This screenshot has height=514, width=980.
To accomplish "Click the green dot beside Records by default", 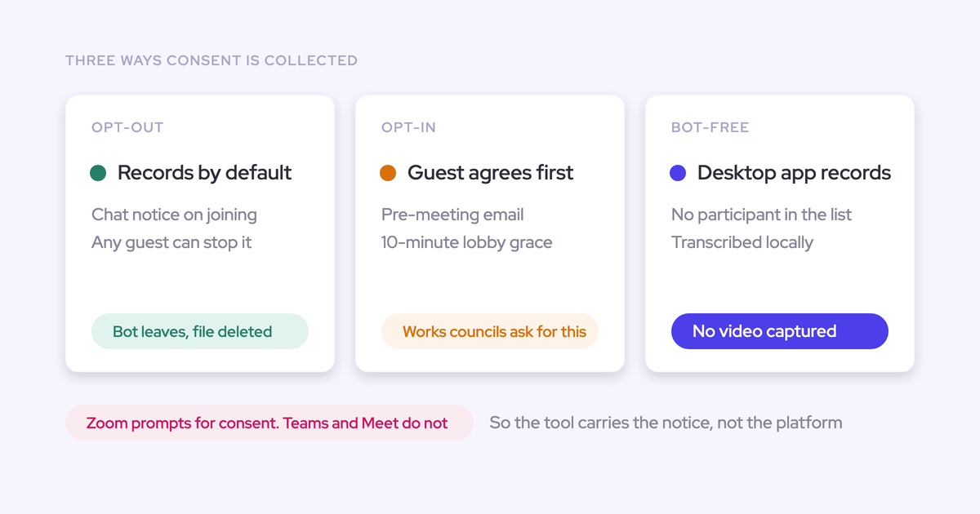I will [98, 173].
